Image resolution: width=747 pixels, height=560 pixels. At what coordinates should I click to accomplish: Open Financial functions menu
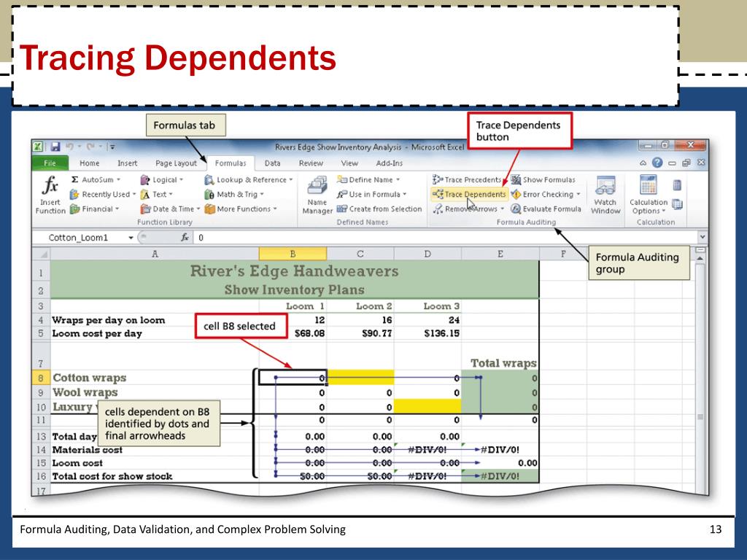[94, 209]
